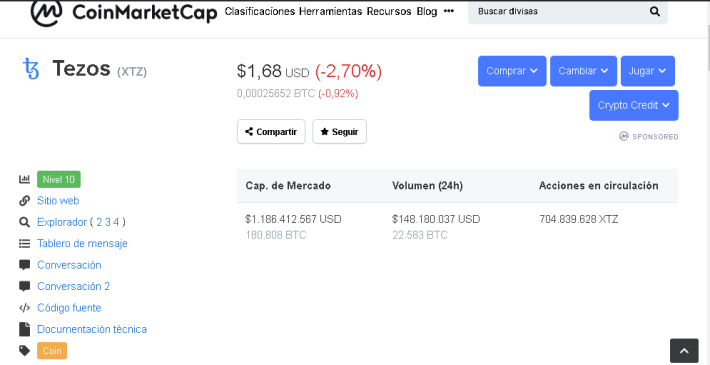Click the document icon beside Documentación técnica

point(24,329)
